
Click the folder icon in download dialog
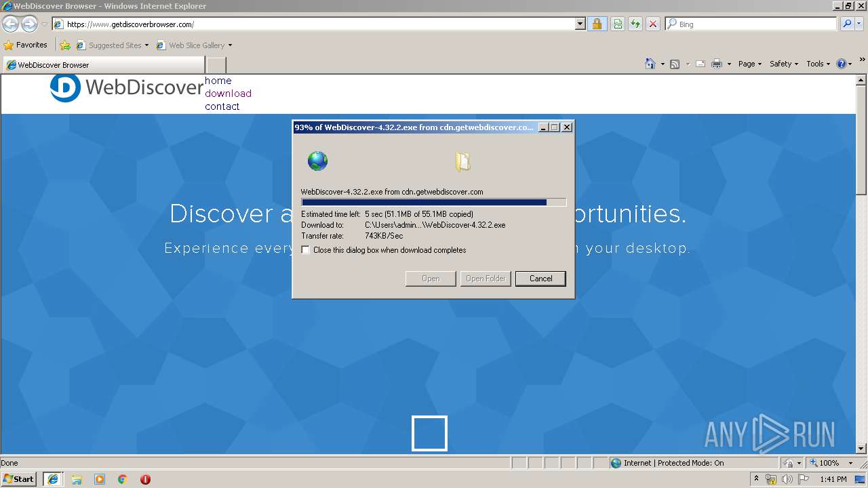tap(462, 161)
